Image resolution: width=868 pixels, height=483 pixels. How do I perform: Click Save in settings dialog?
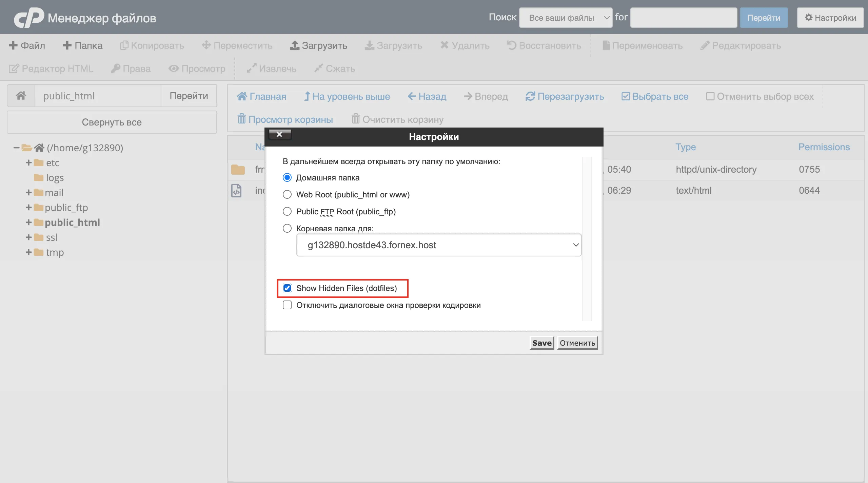click(541, 343)
